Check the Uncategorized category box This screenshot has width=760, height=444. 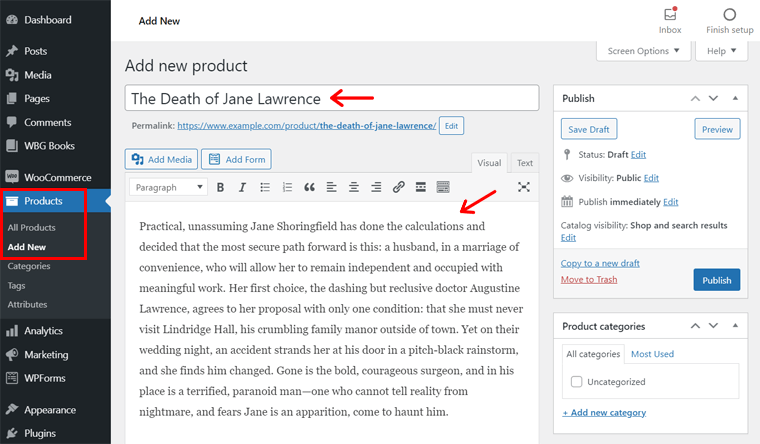tap(577, 382)
